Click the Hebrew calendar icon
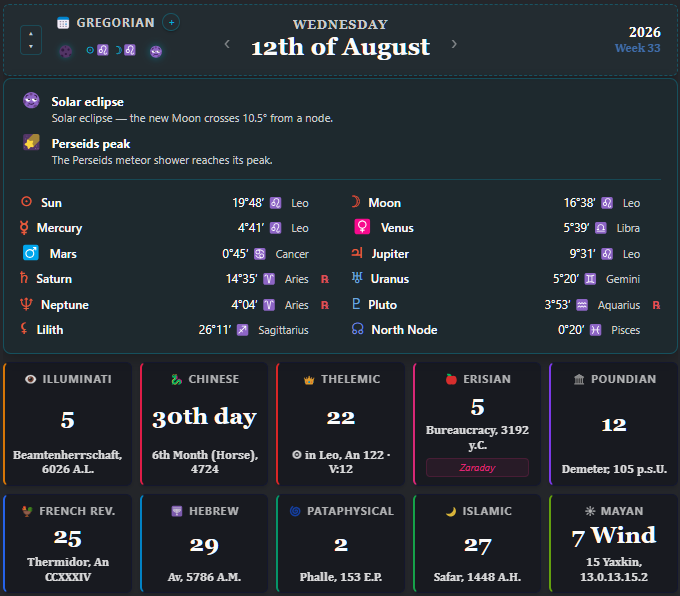Screen dimensions: 680x596 [177, 511]
